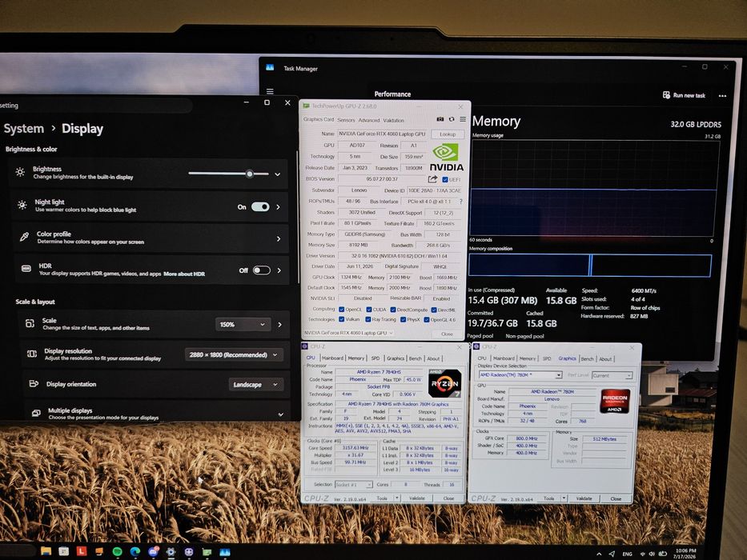Click the Radeon Graphics logo in CPU-Z
747x560 pixels.
click(615, 401)
